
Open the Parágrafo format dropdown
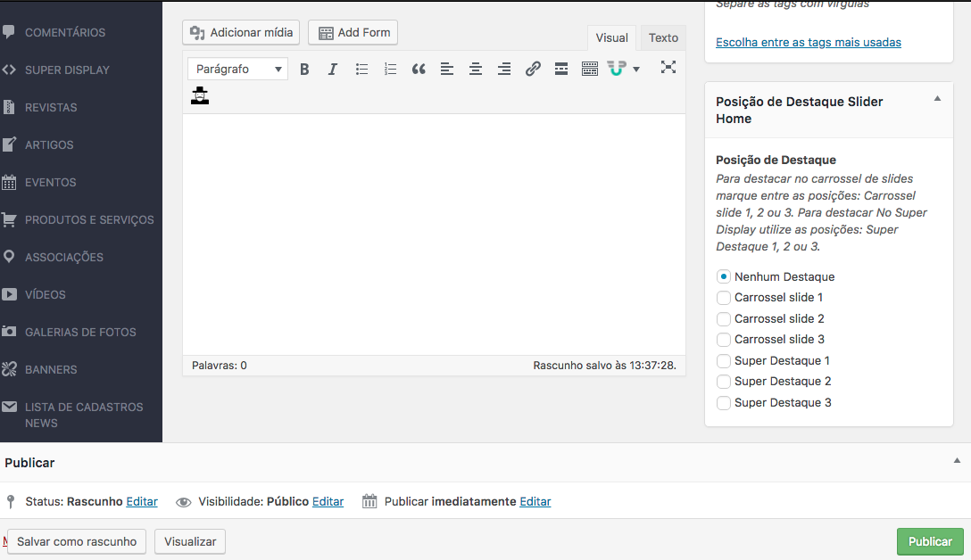point(237,69)
